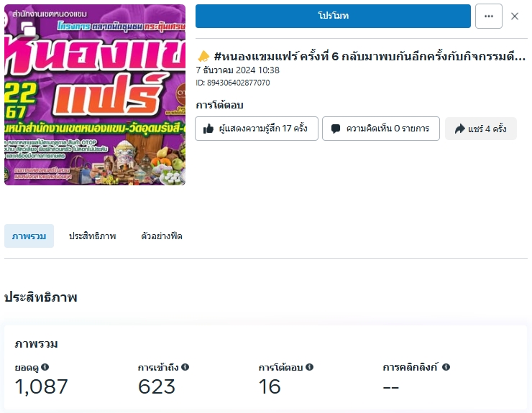Click info icon next to ยอดดู

pos(45,367)
